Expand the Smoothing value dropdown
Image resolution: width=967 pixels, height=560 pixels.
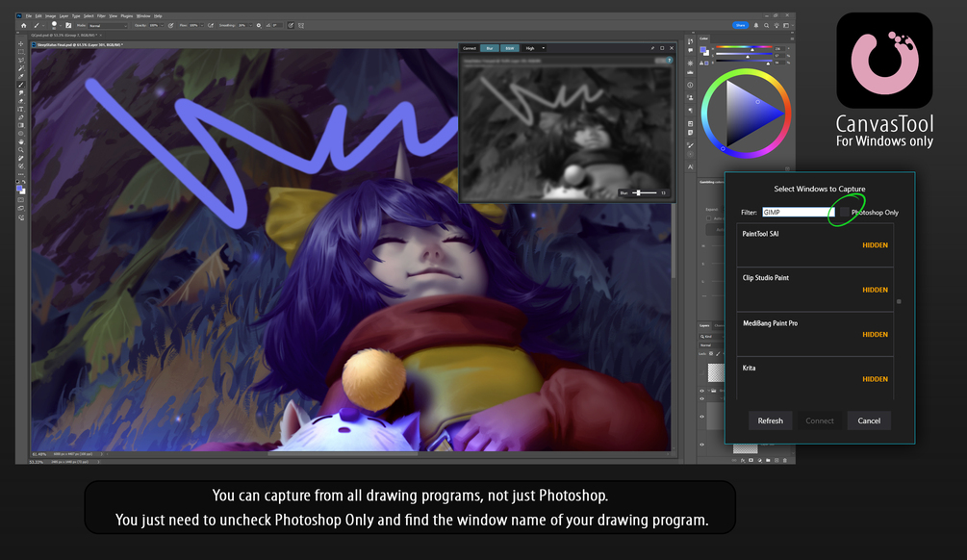tap(251, 25)
